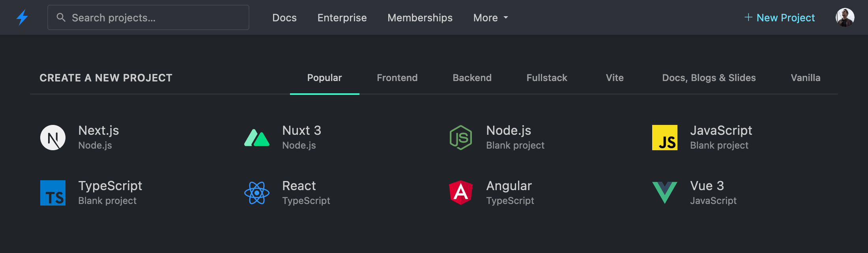The height and width of the screenshot is (253, 868).
Task: Click the Next.js logo icon
Action: point(53,138)
